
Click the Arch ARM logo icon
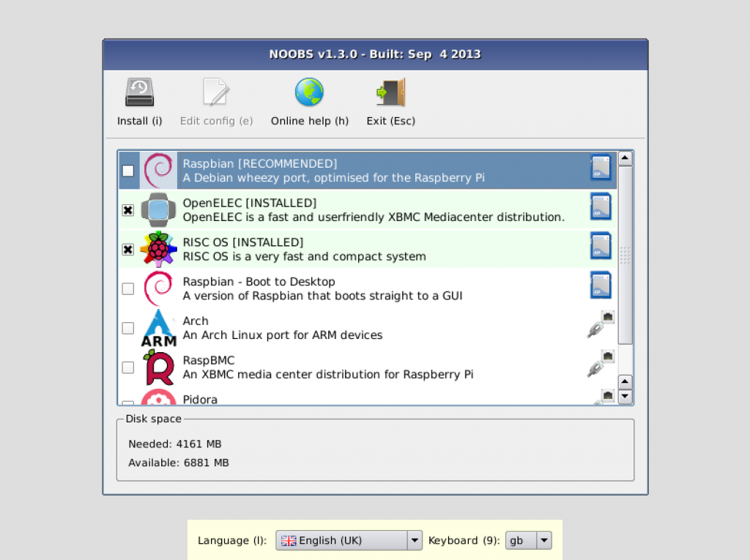pos(158,328)
